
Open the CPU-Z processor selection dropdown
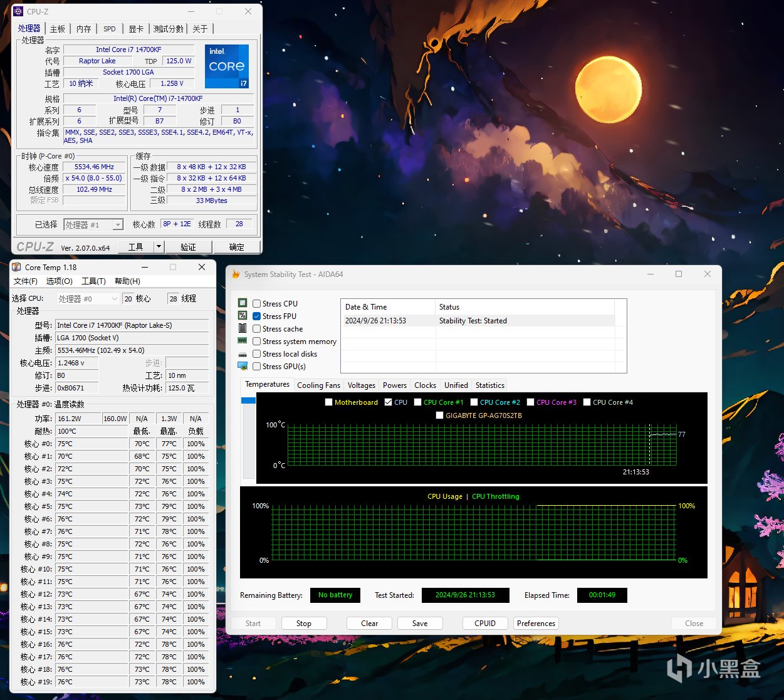(x=117, y=224)
